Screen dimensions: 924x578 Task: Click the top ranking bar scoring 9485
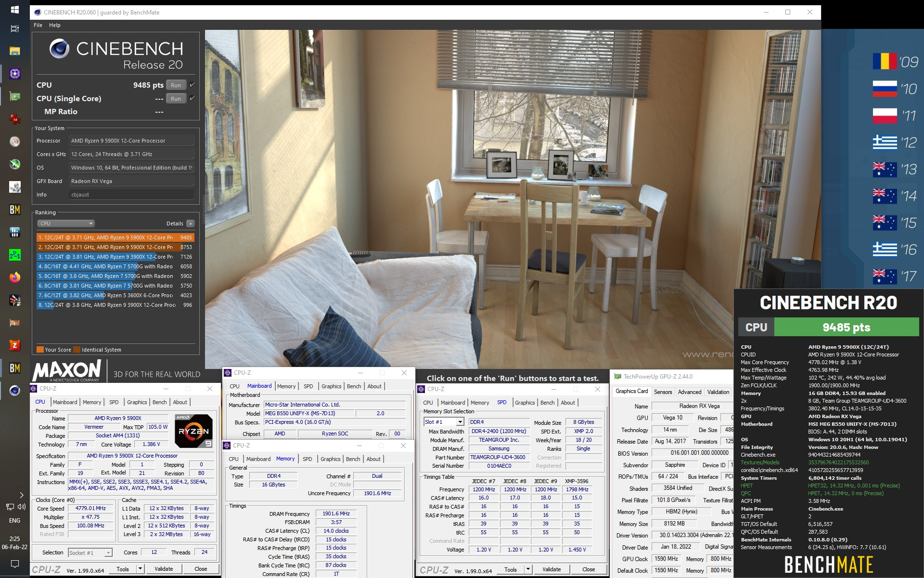[x=115, y=237]
